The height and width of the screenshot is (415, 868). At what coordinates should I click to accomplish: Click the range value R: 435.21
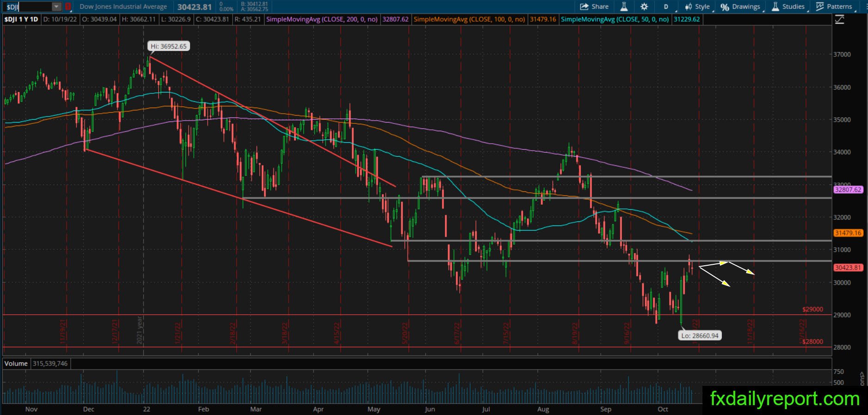pos(247,19)
